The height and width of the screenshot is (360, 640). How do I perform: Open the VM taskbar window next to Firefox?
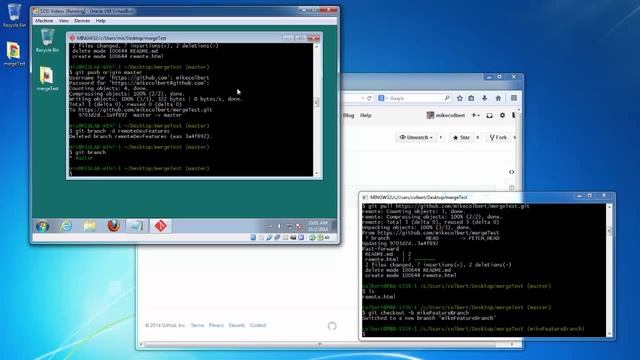137,226
